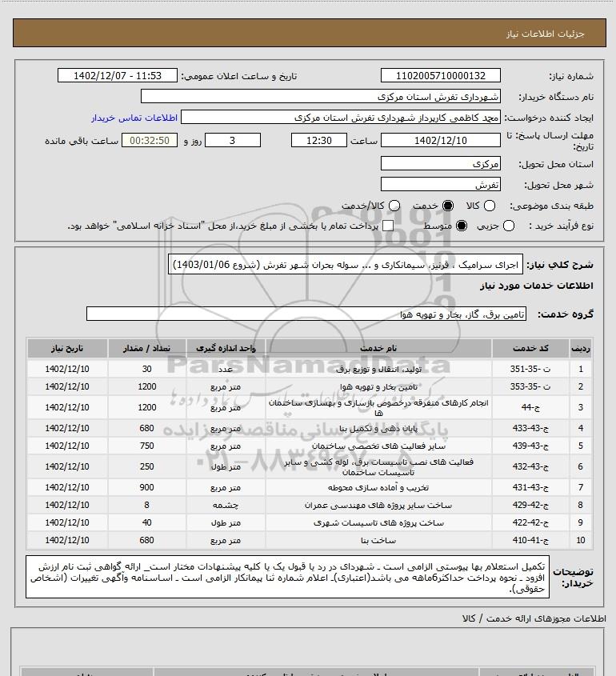The image size is (616, 676).
Task: Click the تعداد / مقدار column header
Action: tap(146, 348)
